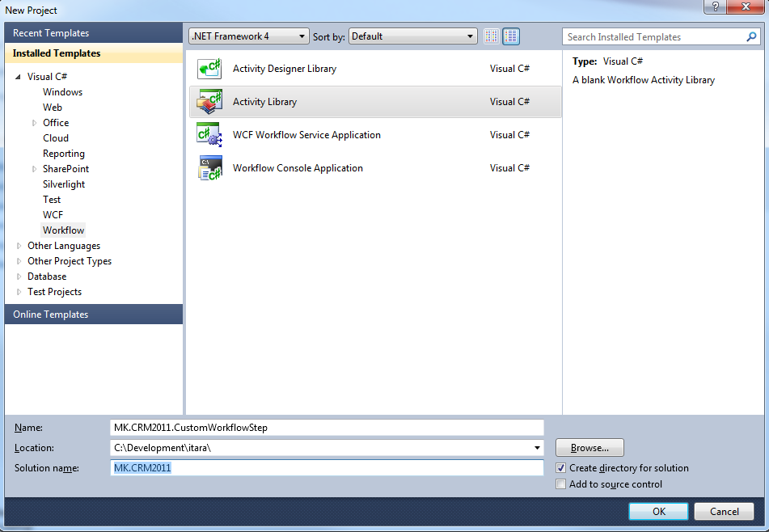Select the Workflow Console Application row
Viewport: 769px width, 532px height.
point(375,167)
